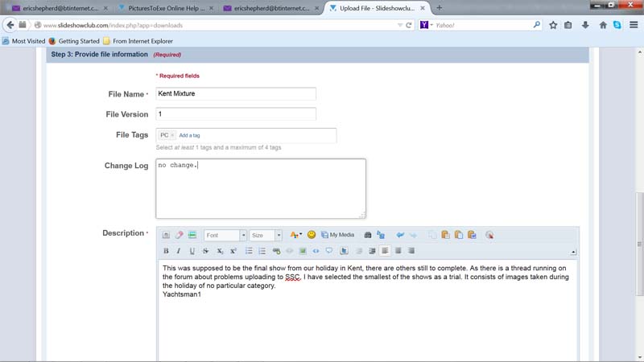Click the undo arrow in editor toolbar
Viewport: 644px width, 362px height.
click(400, 235)
